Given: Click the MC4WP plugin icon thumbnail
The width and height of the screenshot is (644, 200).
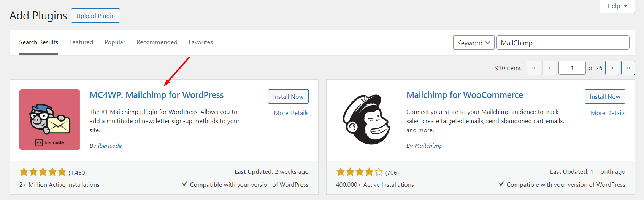Looking at the screenshot, I should (x=49, y=120).
